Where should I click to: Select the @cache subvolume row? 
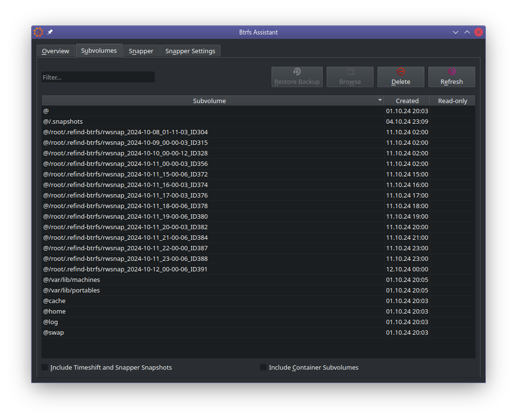point(258,301)
